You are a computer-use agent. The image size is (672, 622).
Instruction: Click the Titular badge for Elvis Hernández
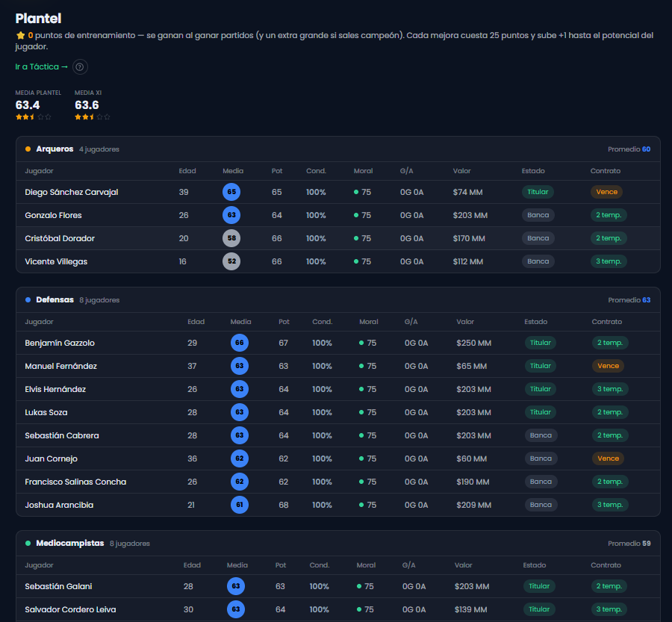tap(541, 389)
